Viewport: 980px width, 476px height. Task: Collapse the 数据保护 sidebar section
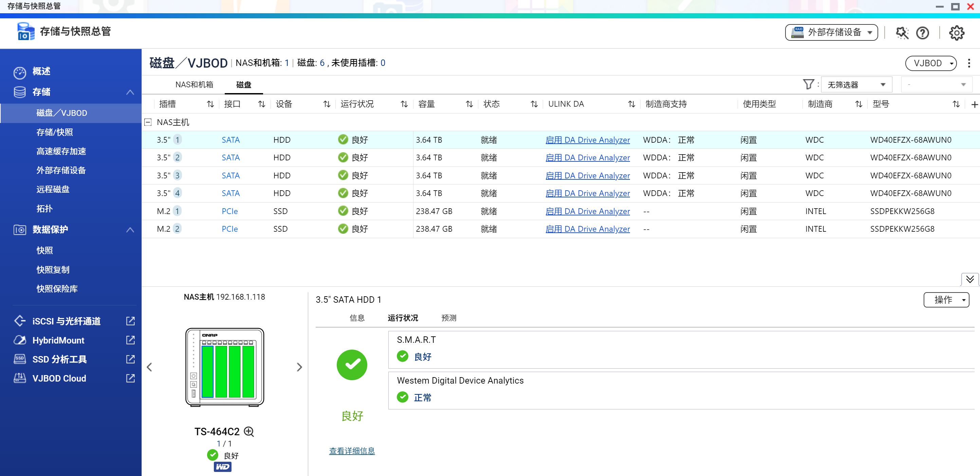pyautogui.click(x=130, y=230)
